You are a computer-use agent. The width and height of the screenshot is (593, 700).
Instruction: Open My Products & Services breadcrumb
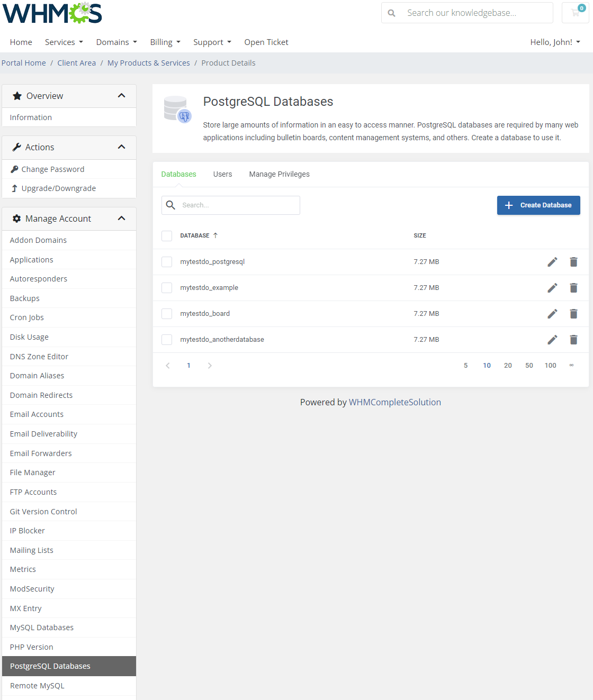(149, 63)
